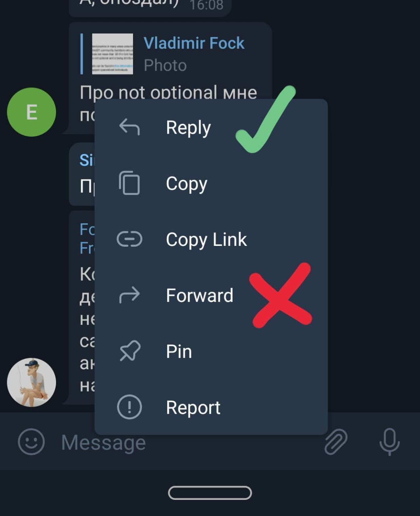
Task: Select Pin from the message menu
Action: click(x=211, y=352)
